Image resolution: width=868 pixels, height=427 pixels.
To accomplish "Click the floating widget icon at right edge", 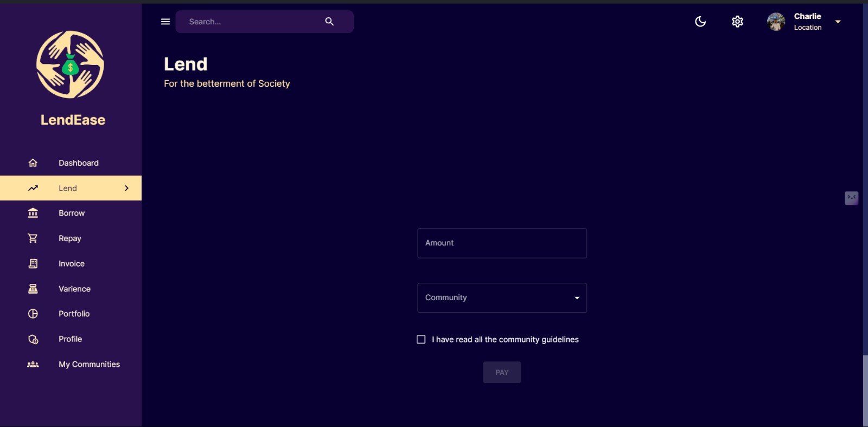I will 851,198.
